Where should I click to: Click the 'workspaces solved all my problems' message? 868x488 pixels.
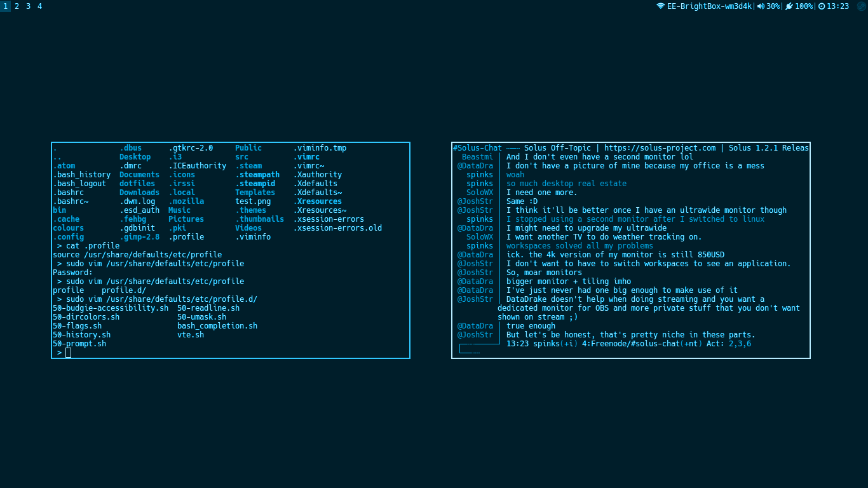580,246
